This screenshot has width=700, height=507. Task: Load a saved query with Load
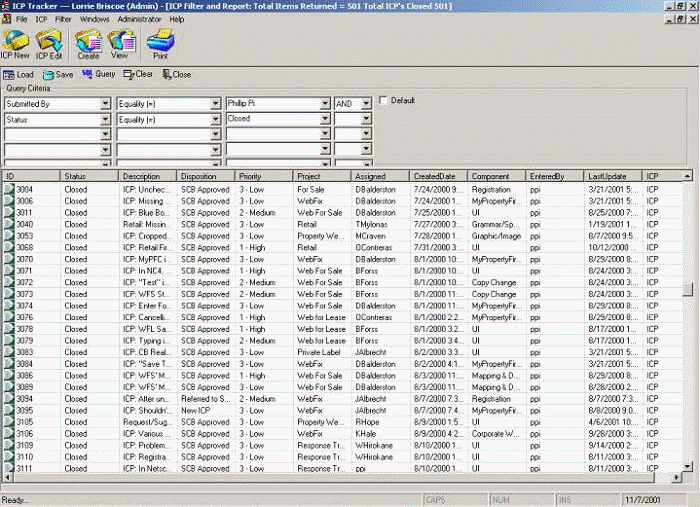click(19, 75)
